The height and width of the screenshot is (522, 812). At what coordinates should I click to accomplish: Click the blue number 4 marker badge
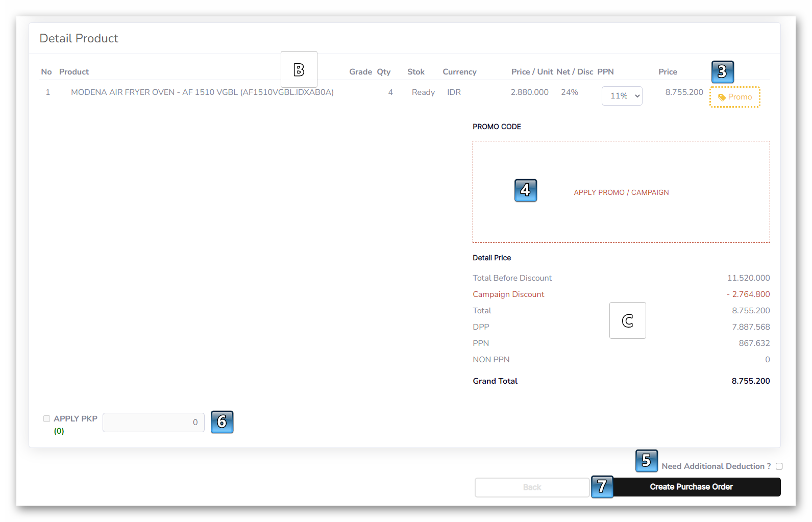(x=525, y=190)
